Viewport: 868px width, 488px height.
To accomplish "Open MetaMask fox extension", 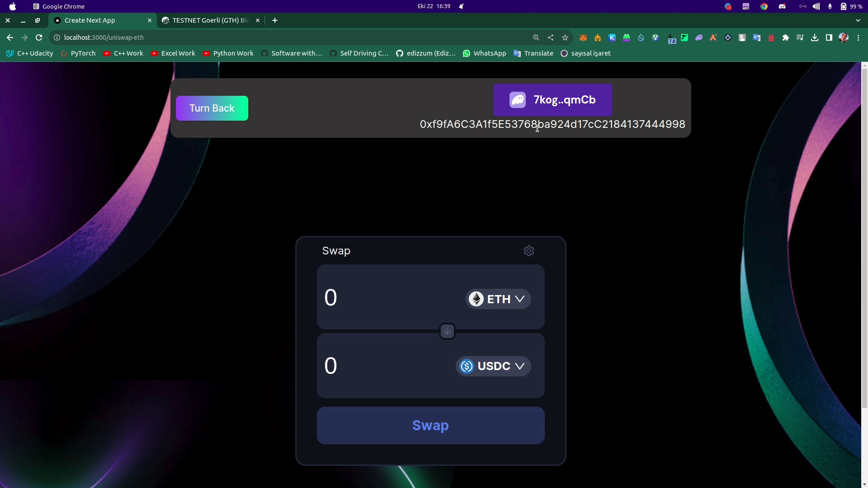I will click(583, 38).
